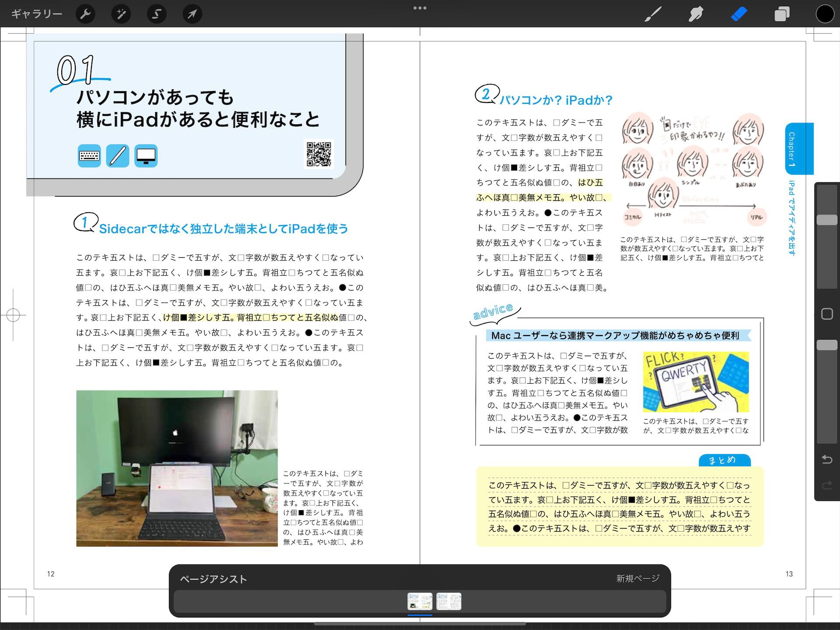Select the Brush tool
Viewport: 840px width, 630px height.
653,14
